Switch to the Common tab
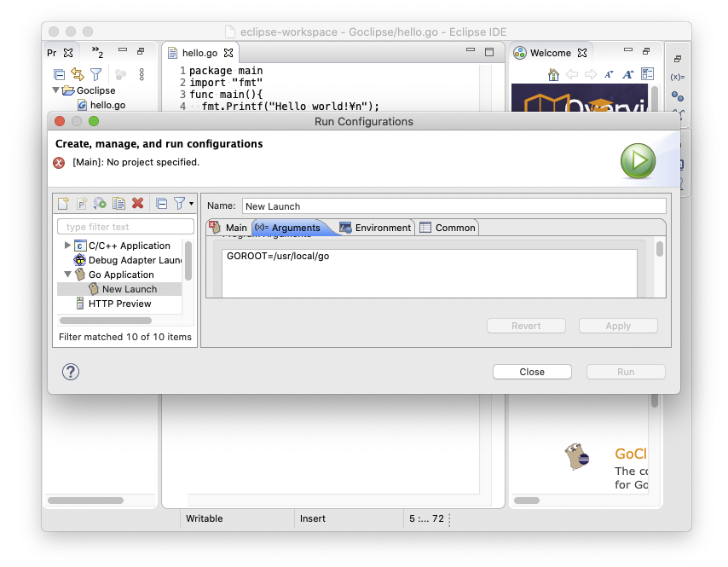 [448, 228]
